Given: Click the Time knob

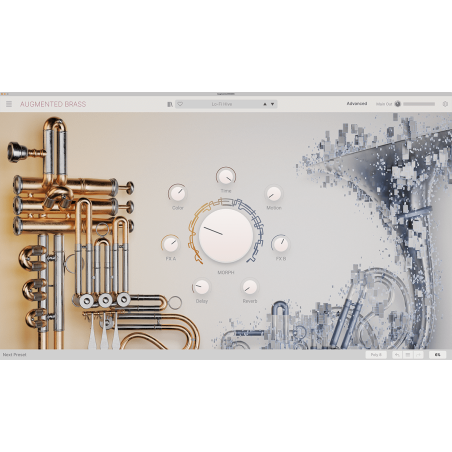Looking at the screenshot, I should [226, 177].
